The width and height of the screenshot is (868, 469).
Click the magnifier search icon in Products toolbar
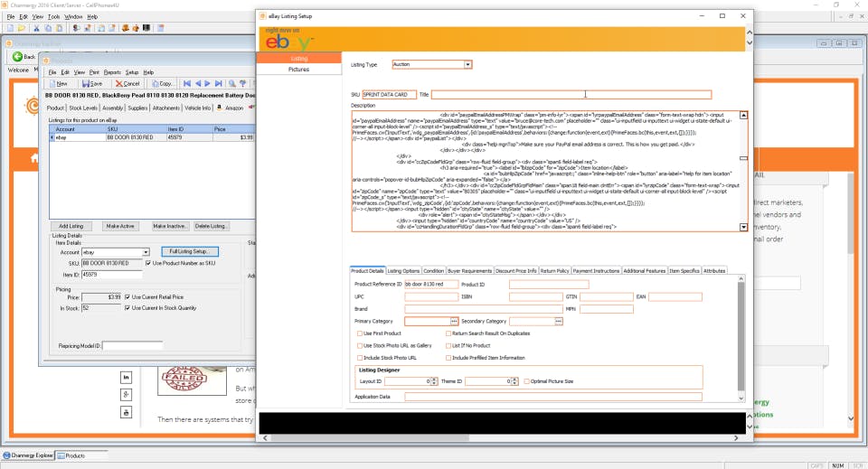pos(232,83)
